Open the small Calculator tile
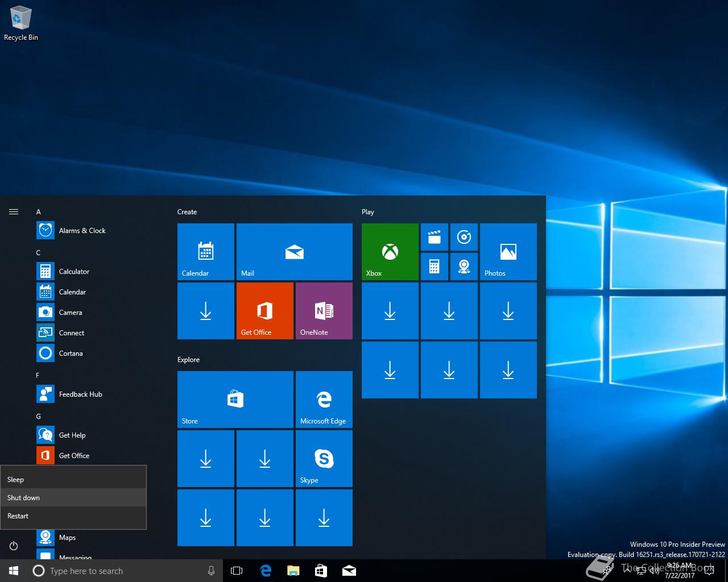This screenshot has height=582, width=728. (x=435, y=267)
